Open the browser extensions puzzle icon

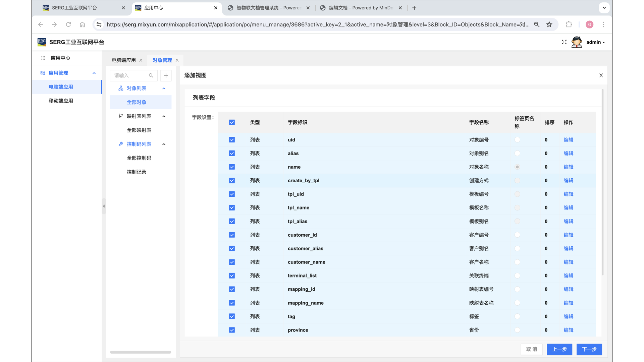(569, 24)
